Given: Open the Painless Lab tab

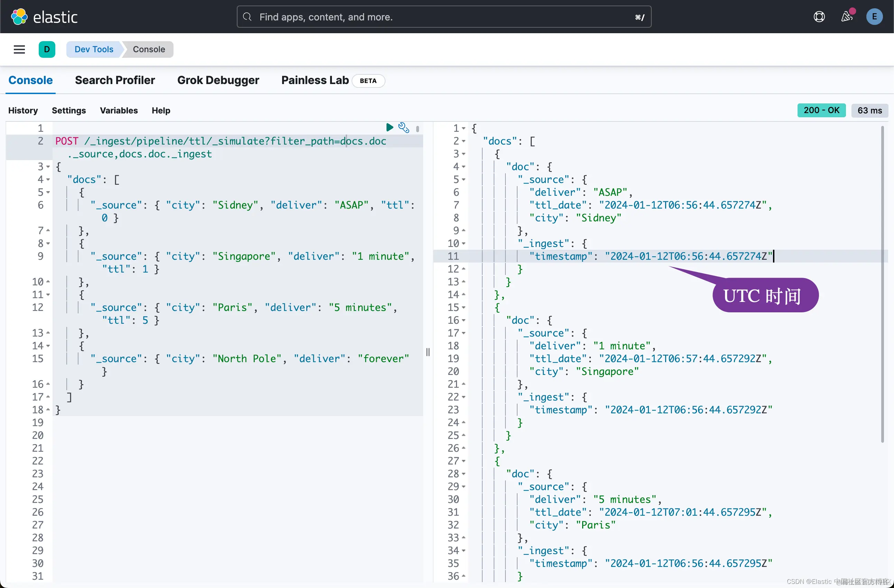Looking at the screenshot, I should pos(315,80).
